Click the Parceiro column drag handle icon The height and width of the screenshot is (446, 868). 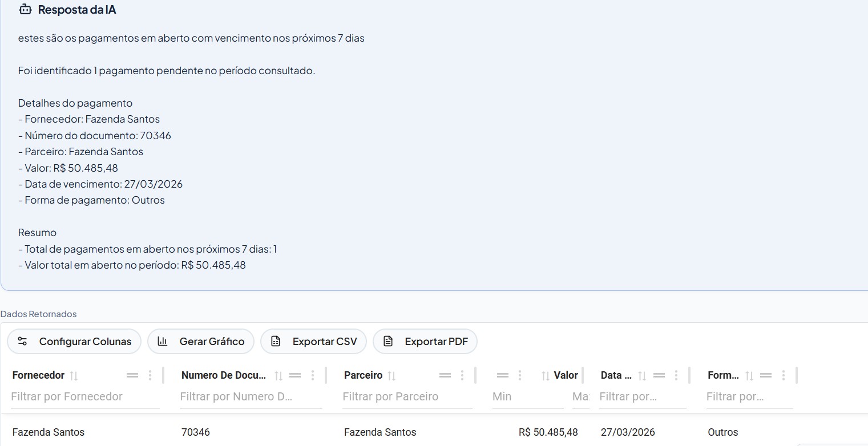(x=445, y=375)
